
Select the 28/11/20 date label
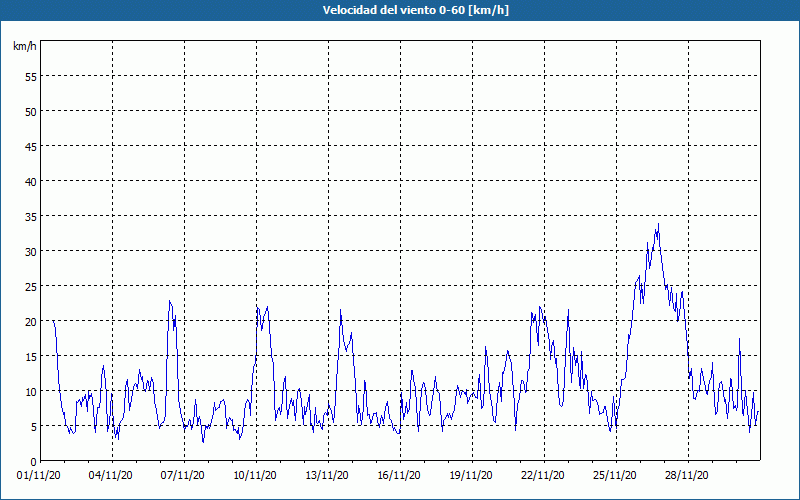(687, 476)
